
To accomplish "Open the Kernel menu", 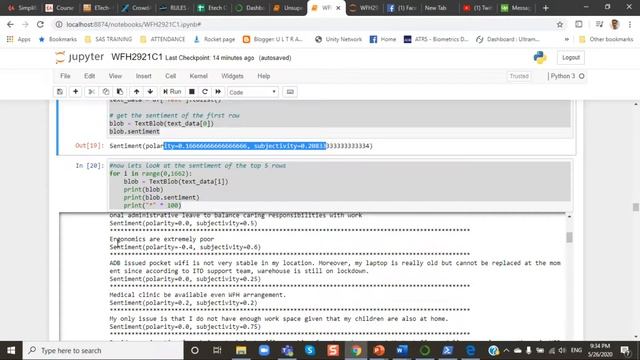I will click(198, 76).
